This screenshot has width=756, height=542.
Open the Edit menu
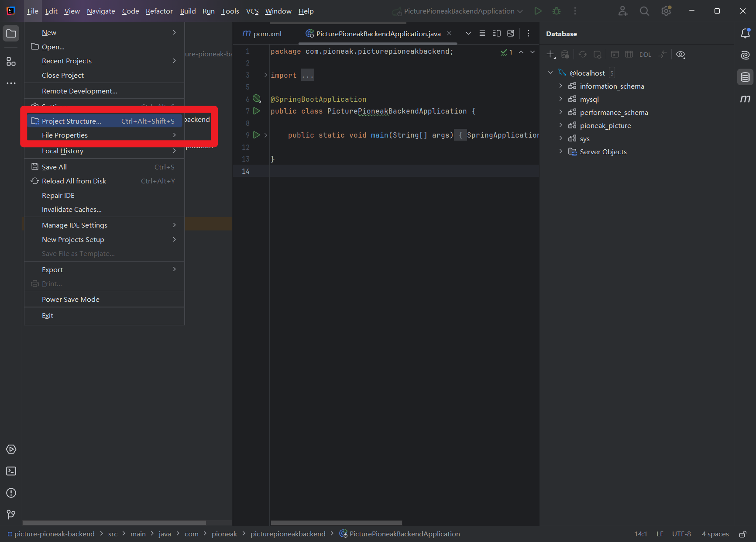(x=51, y=11)
